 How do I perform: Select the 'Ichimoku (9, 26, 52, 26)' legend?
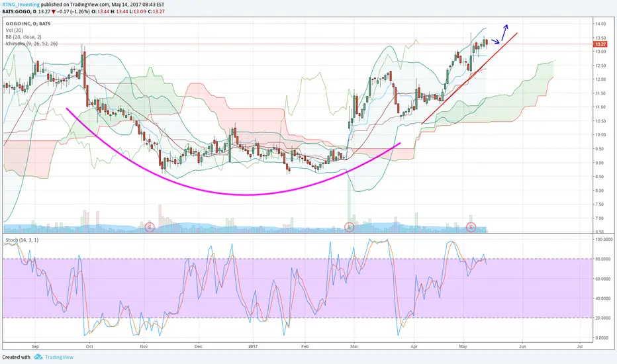32,44
